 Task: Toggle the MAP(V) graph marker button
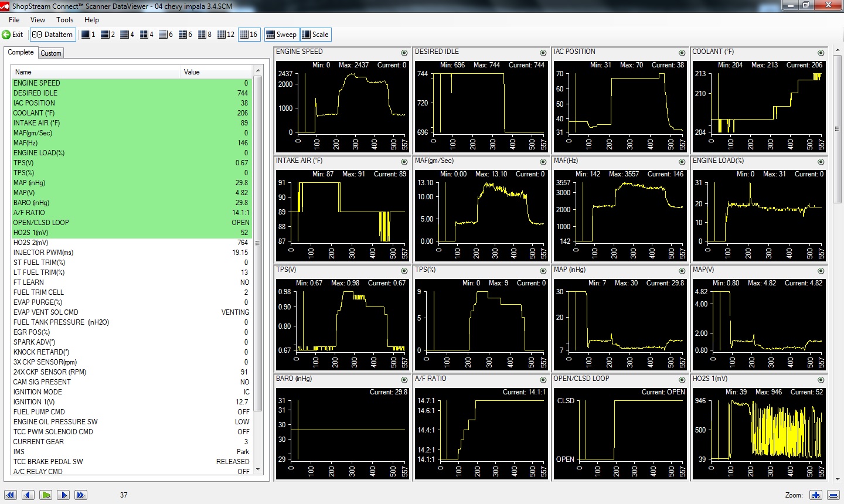[x=821, y=271]
